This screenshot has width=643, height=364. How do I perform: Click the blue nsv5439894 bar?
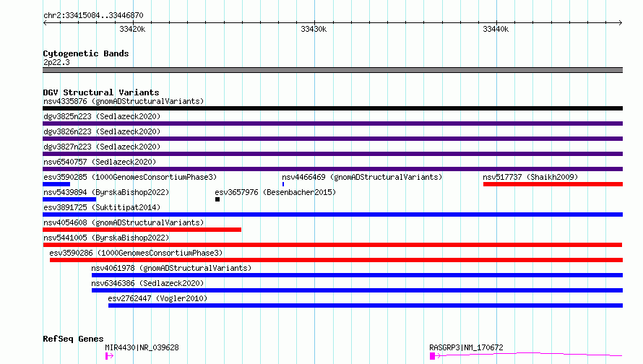point(69,199)
